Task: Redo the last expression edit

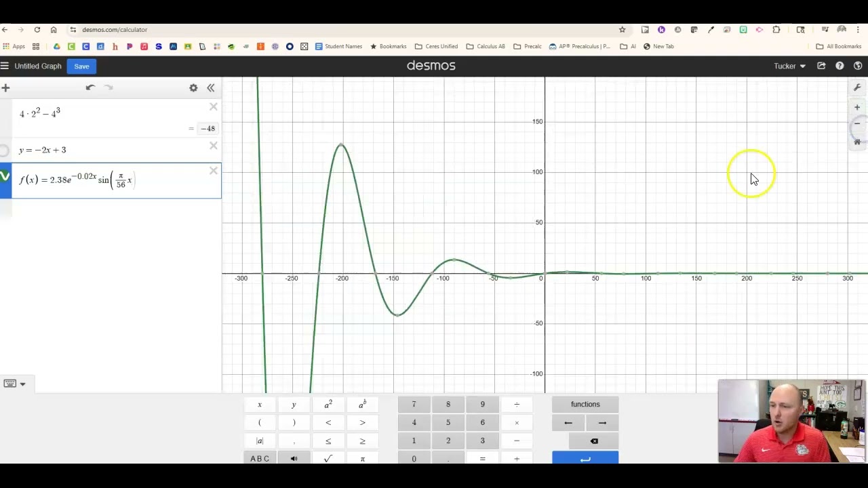Action: click(x=108, y=87)
